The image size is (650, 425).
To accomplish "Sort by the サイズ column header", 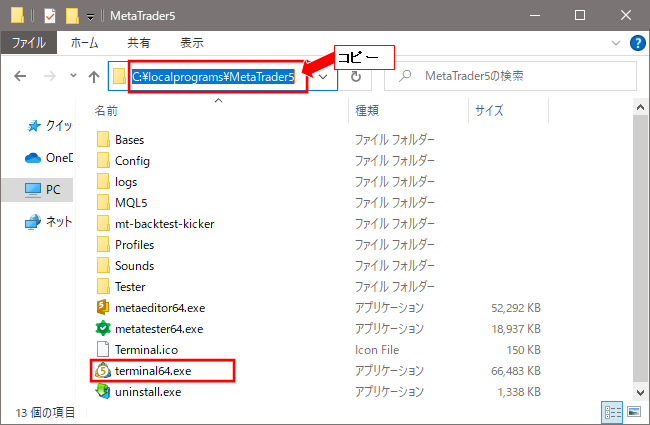I will [489, 111].
